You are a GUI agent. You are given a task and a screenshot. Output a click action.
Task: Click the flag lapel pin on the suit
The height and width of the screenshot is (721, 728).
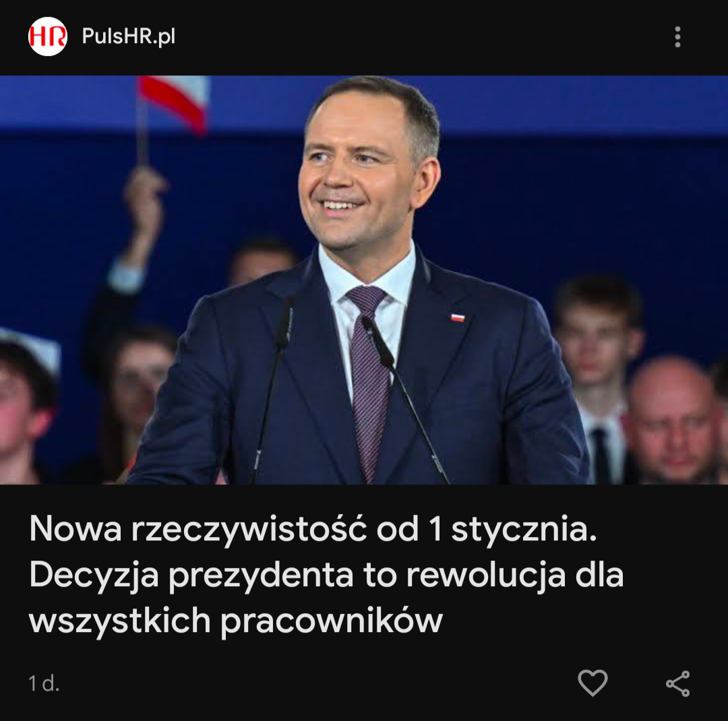pos(457,317)
